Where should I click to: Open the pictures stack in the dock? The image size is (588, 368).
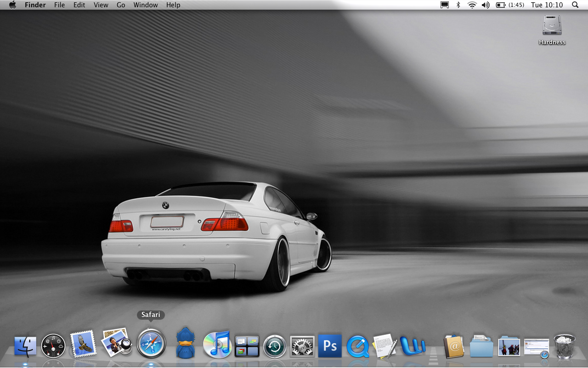pyautogui.click(x=509, y=346)
